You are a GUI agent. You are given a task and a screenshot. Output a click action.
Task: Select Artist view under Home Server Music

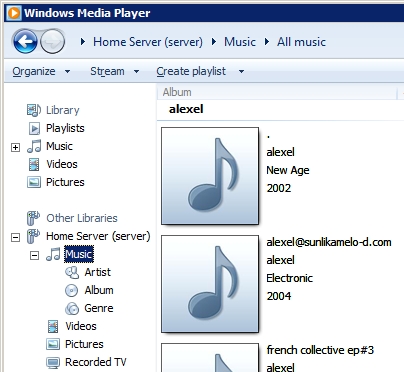coord(97,272)
